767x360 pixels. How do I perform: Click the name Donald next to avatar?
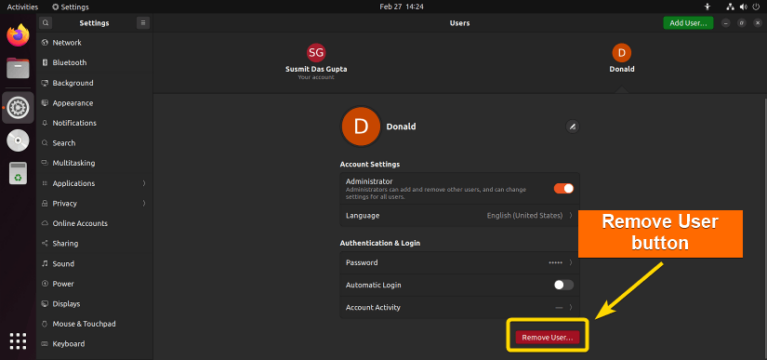(x=401, y=127)
